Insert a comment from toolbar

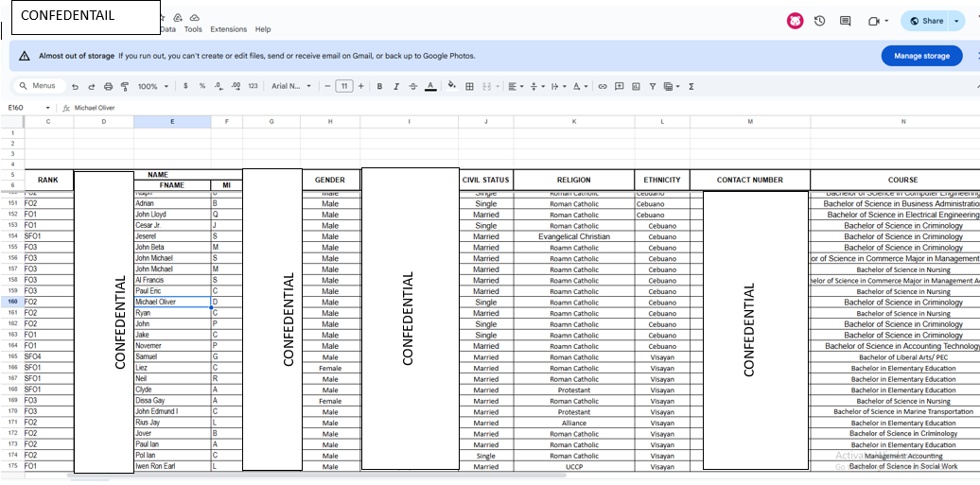coord(620,86)
